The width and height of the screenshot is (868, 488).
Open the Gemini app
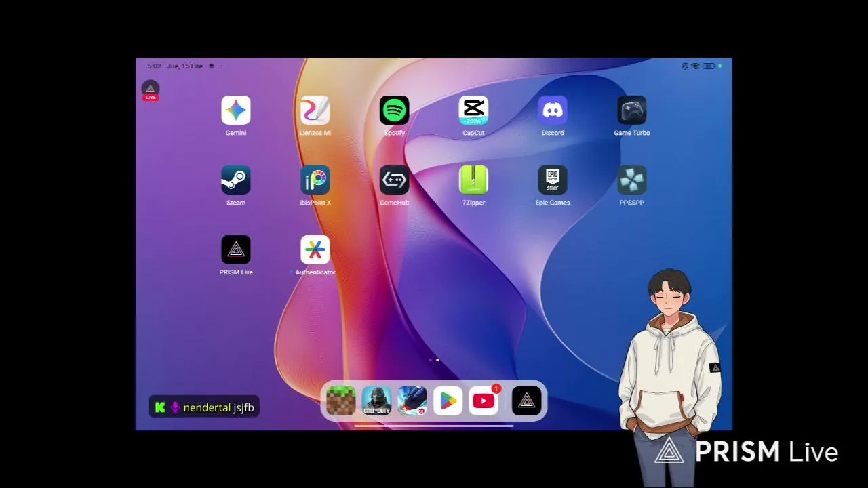[x=236, y=110]
